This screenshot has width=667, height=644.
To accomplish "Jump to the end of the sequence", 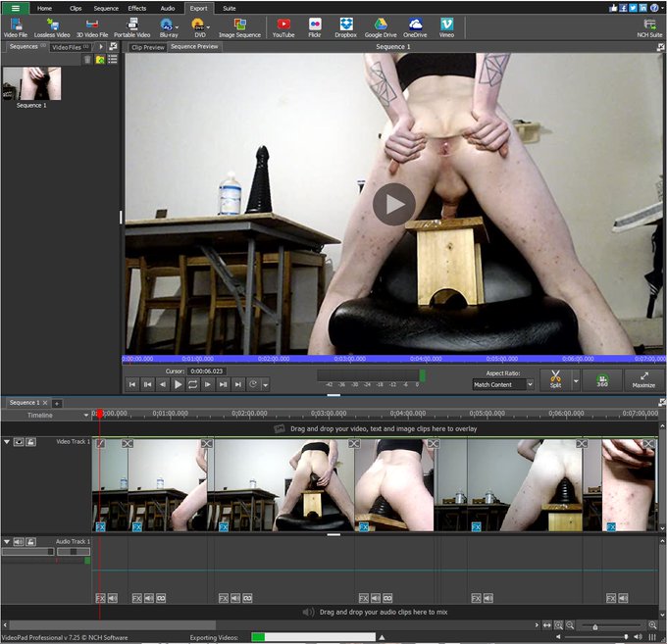I will click(x=238, y=384).
